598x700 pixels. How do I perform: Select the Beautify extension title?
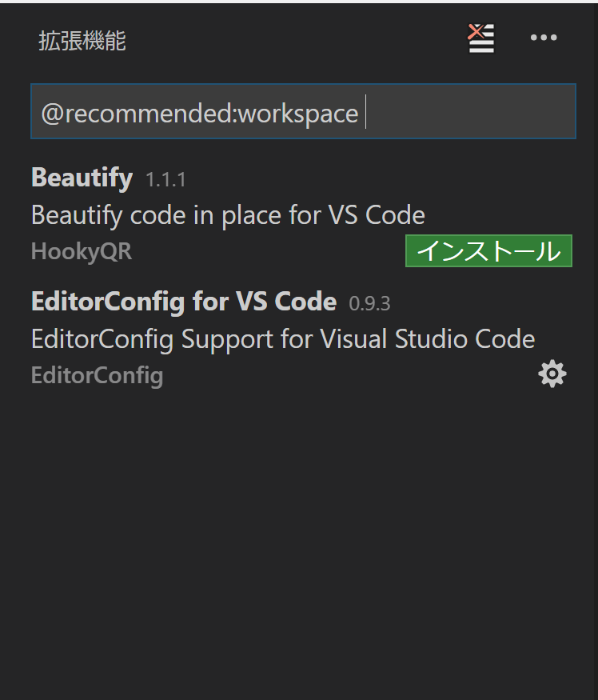[x=82, y=178]
